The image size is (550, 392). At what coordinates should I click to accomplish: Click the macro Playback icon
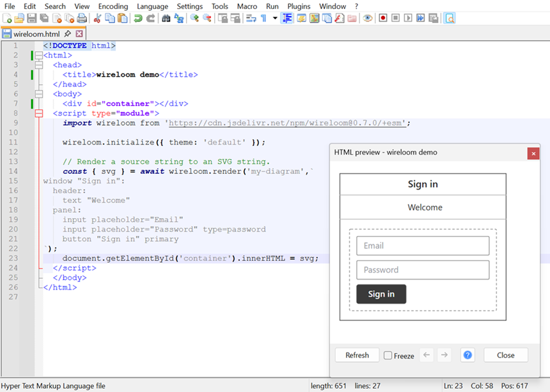408,19
